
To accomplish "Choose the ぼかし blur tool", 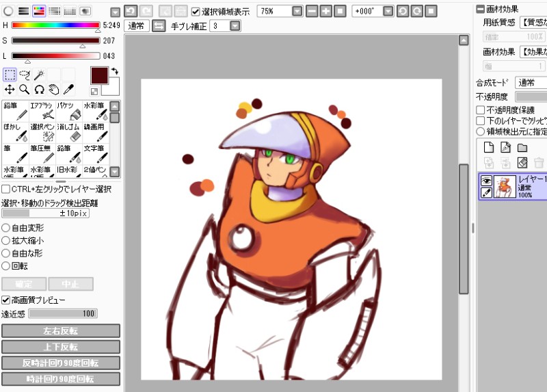I will tap(16, 132).
